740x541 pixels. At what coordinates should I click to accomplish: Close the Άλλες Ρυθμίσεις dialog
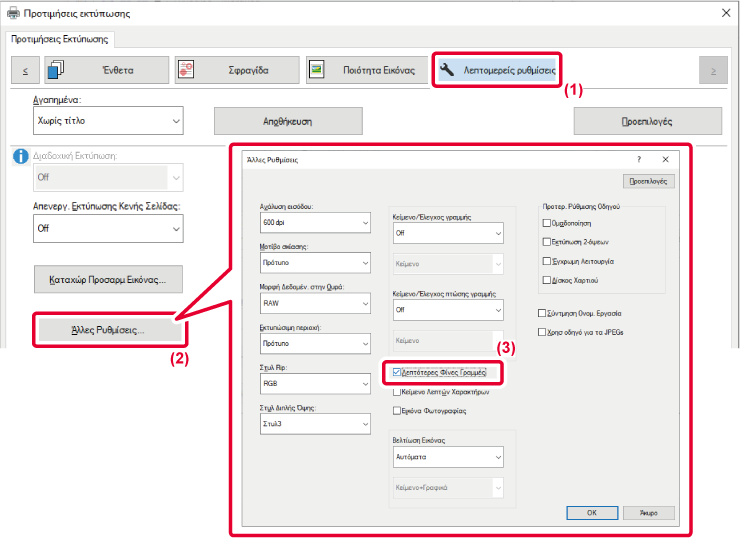click(x=665, y=160)
